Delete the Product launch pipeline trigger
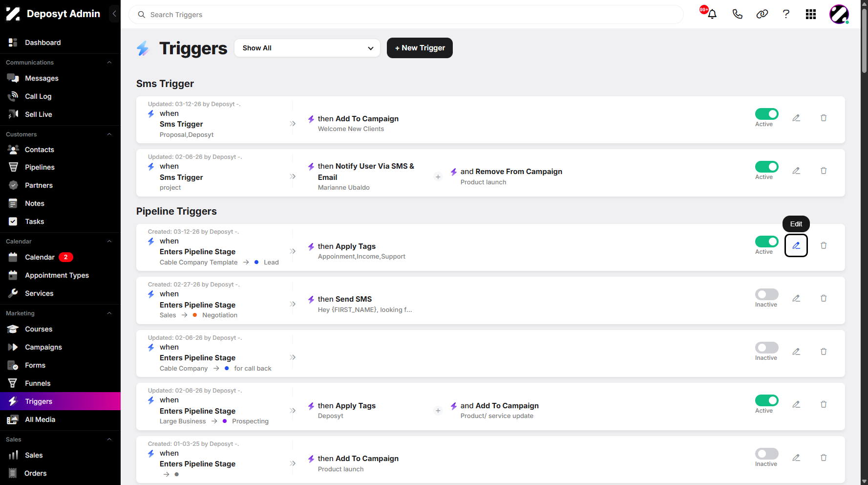 [x=824, y=458]
